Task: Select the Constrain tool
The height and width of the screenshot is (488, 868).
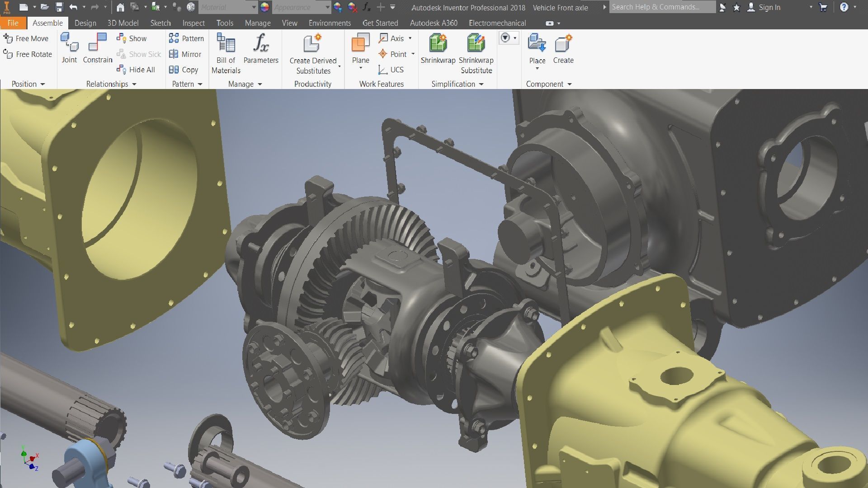Action: point(98,42)
